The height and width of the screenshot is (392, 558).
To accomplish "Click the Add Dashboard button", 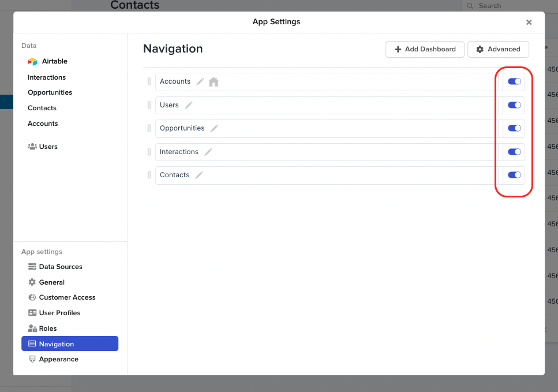I will click(425, 49).
